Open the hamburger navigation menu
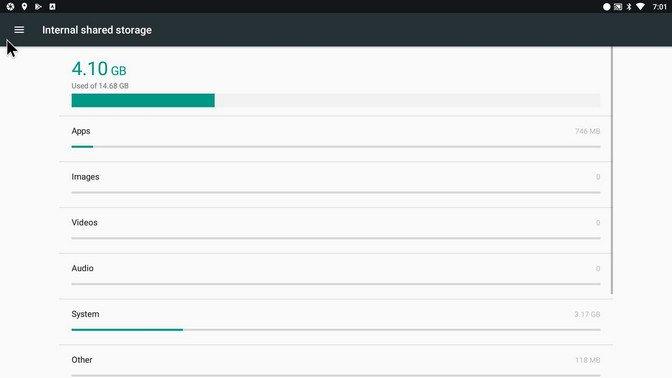 coord(19,30)
